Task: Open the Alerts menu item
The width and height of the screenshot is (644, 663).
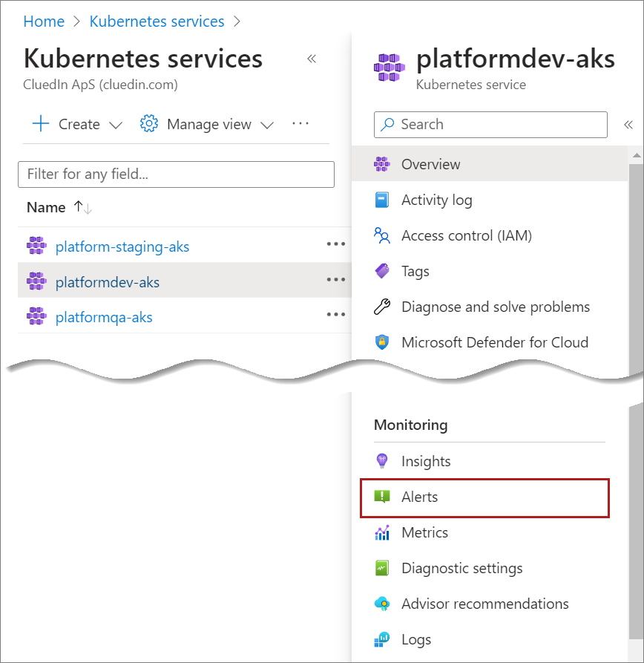Action: [x=420, y=497]
